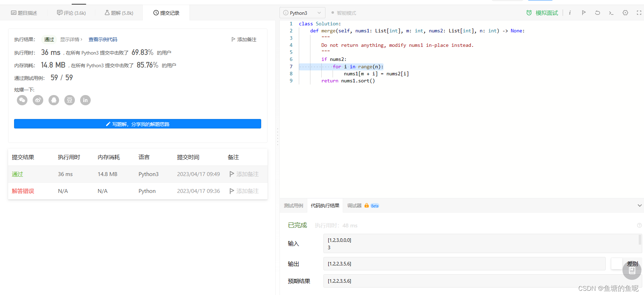Open the 解答错误 submission from 09:36
Viewport: 644px width, 295px height.
pos(23,191)
